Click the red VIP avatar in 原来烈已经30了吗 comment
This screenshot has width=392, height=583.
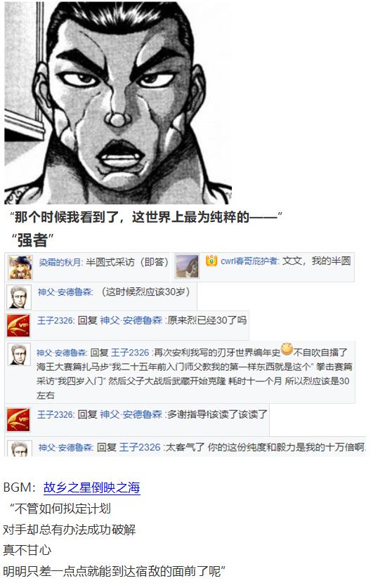click(x=18, y=326)
